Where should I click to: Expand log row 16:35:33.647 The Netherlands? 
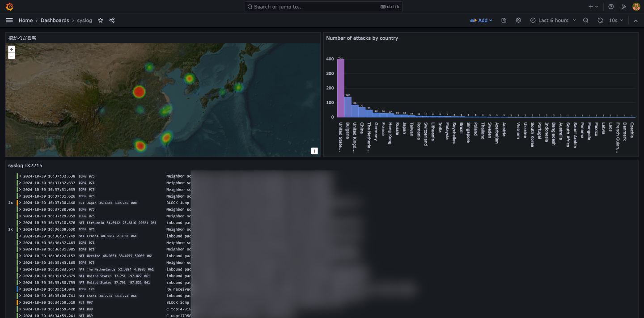20,269
